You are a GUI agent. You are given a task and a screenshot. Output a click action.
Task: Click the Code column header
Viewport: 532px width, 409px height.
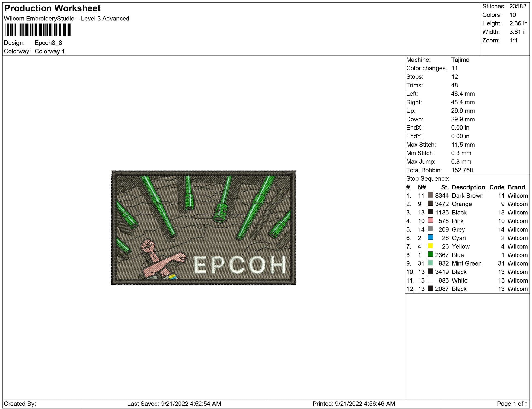pos(496,187)
